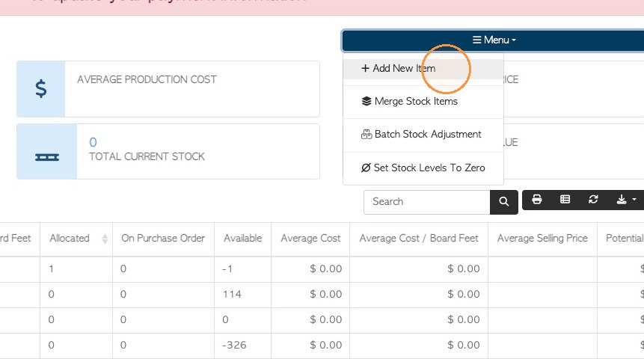Image resolution: width=644 pixels, height=359 pixels.
Task: Click the Available cell showing 114
Action: (243, 295)
